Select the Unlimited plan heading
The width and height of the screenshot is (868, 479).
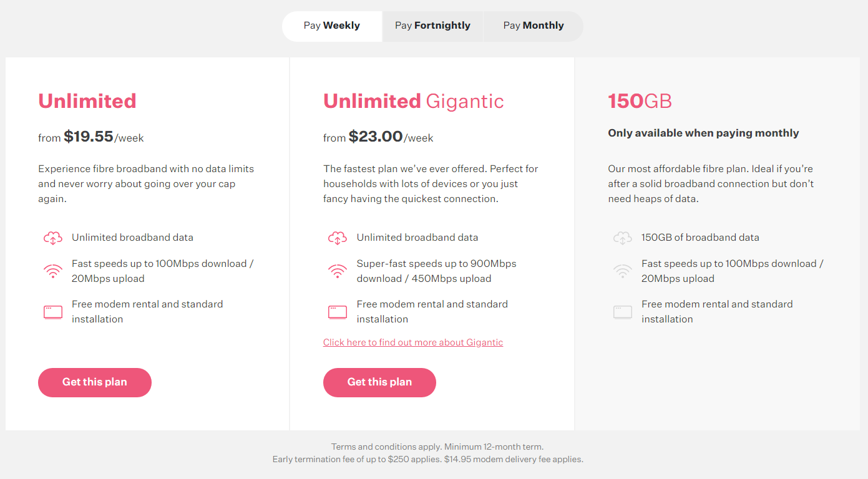(87, 101)
